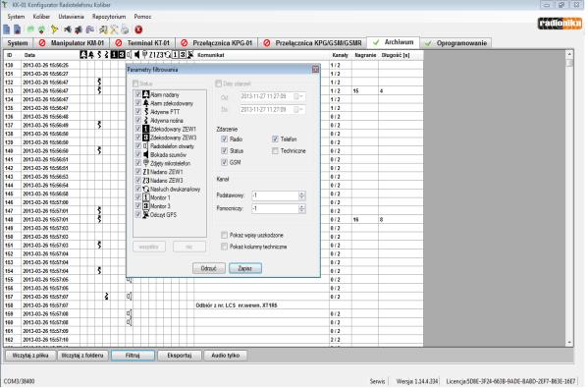Image resolution: width=588 pixels, height=388 pixels.
Task: Click the black square 1 column header icon
Action: pyautogui.click(x=115, y=55)
